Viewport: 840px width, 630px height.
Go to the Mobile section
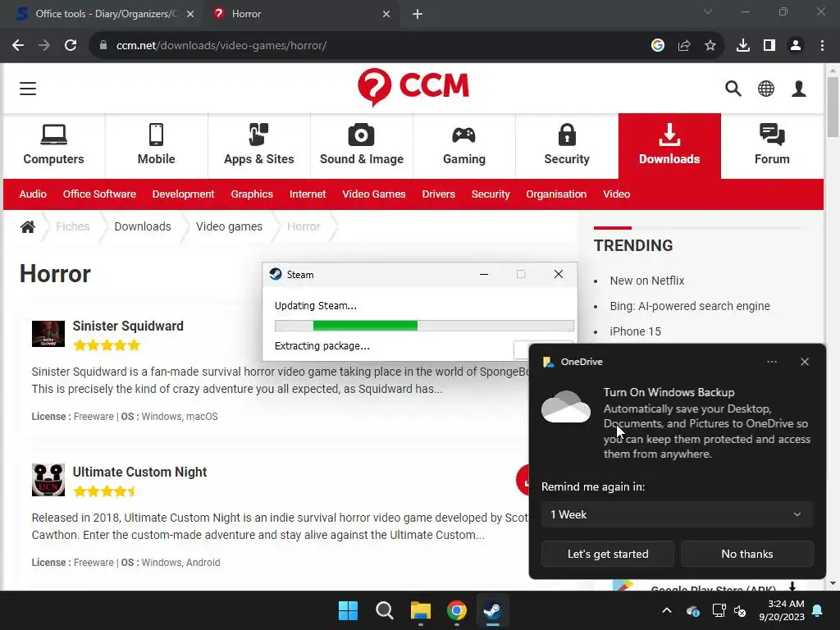click(x=156, y=145)
